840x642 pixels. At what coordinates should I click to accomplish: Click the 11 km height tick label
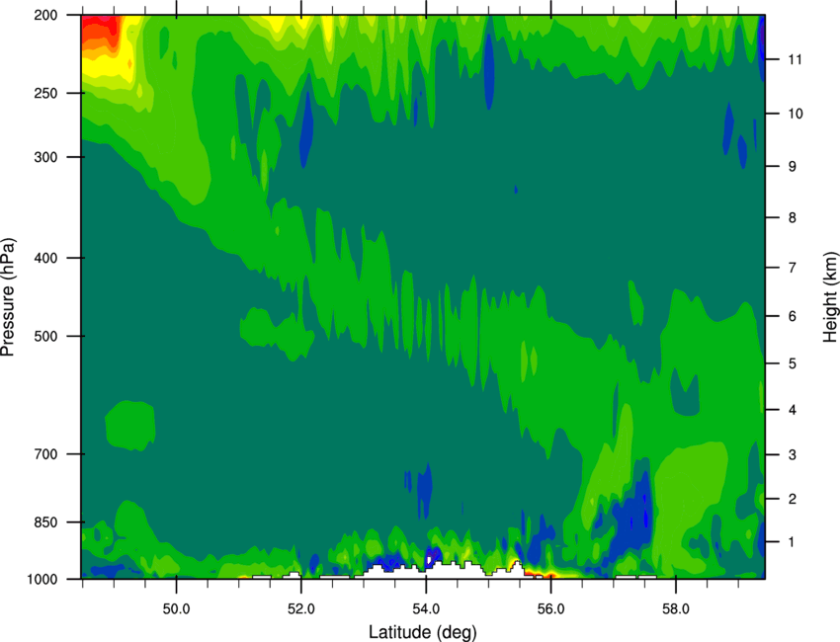pos(796,59)
